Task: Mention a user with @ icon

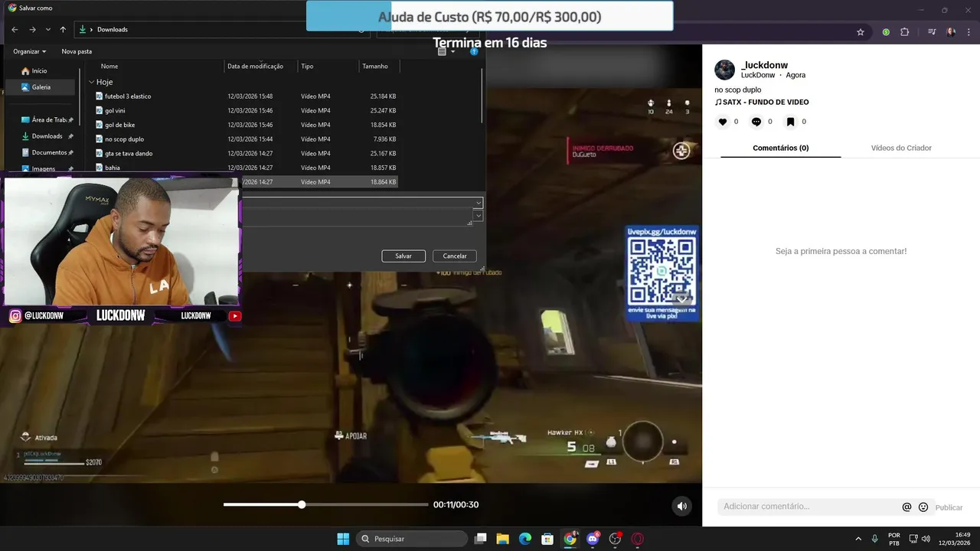Action: [906, 507]
